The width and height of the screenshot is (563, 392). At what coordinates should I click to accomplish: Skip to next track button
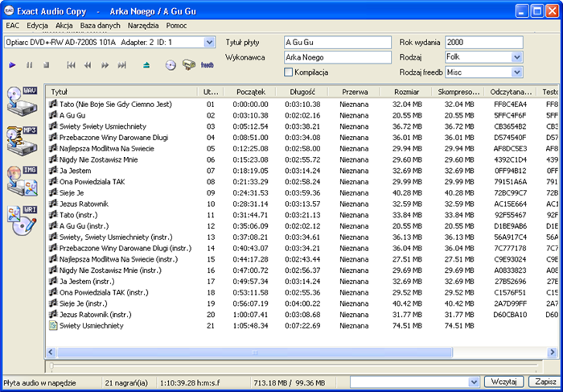coord(122,65)
